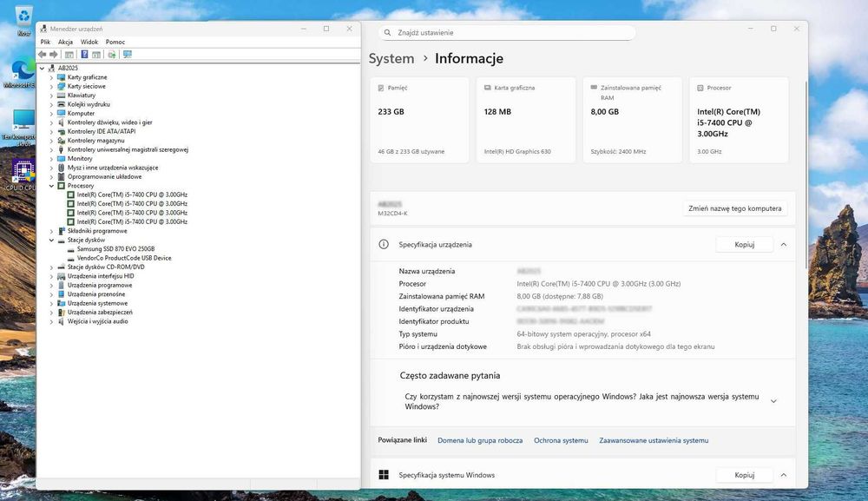Expand the Karty sieciowe node
The width and height of the screenshot is (868, 501).
[51, 86]
